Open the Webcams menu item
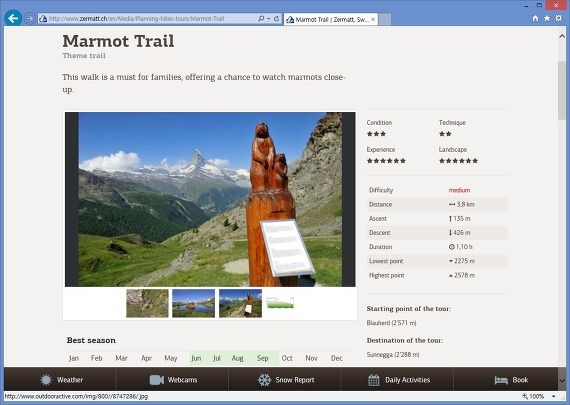This screenshot has height=405, width=570. (x=173, y=380)
